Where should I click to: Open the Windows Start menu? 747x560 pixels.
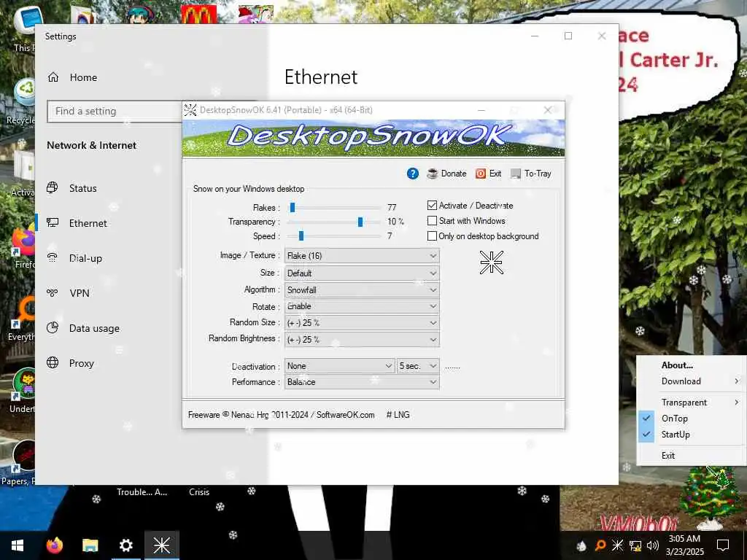tap(18, 545)
